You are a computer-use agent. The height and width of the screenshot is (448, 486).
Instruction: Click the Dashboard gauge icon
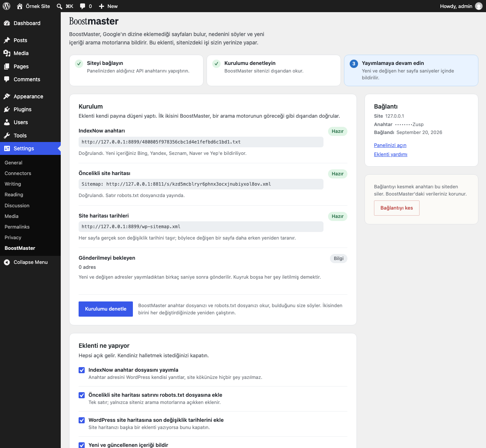click(7, 23)
